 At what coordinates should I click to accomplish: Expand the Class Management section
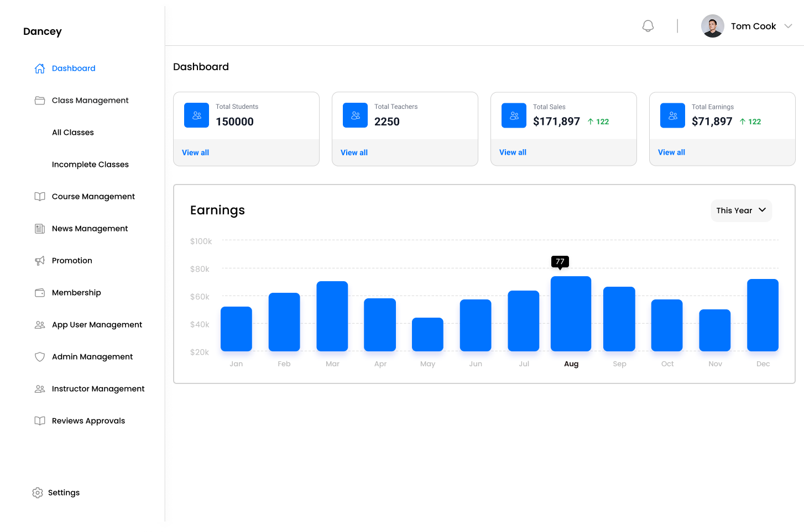point(90,100)
